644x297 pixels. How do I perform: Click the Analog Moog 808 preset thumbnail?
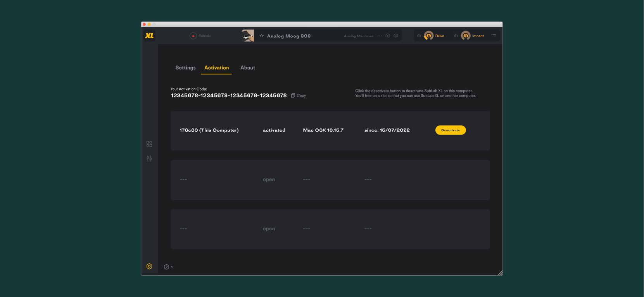[248, 36]
